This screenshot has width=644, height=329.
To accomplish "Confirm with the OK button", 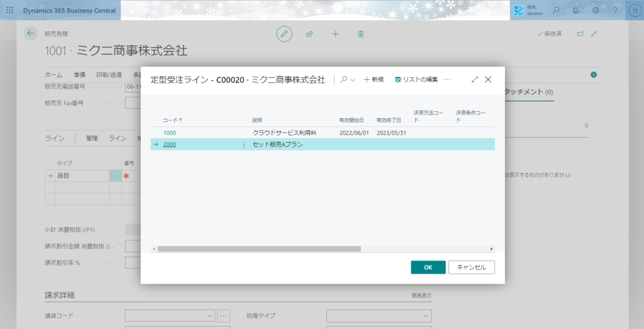I will pyautogui.click(x=428, y=267).
